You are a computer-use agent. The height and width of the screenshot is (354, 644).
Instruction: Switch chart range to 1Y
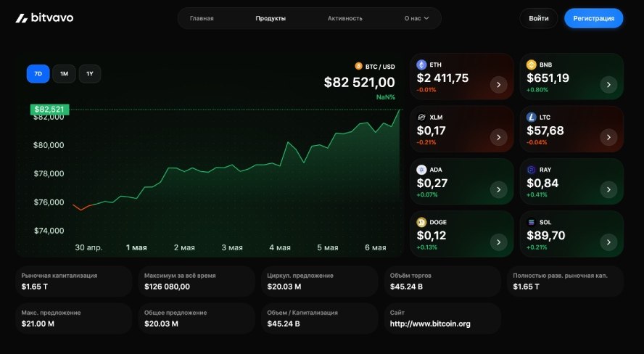pos(89,74)
